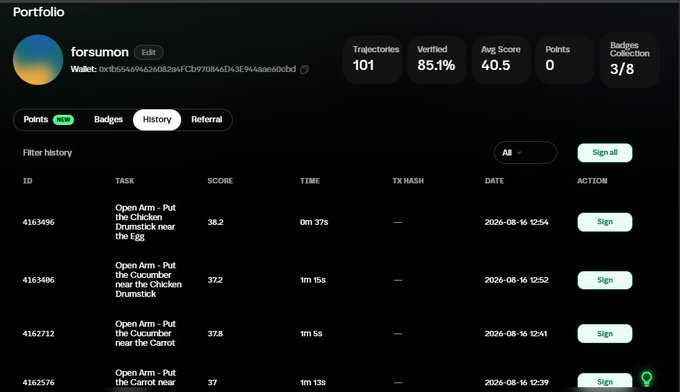Click date 2026-08-16 12:52
This screenshot has height=392, width=680.
pos(517,280)
